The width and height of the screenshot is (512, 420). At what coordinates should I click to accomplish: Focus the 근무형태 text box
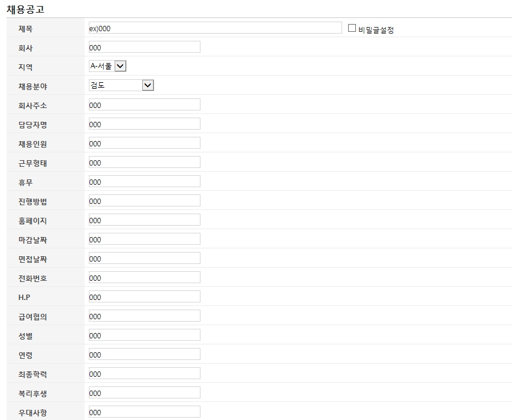pos(144,162)
